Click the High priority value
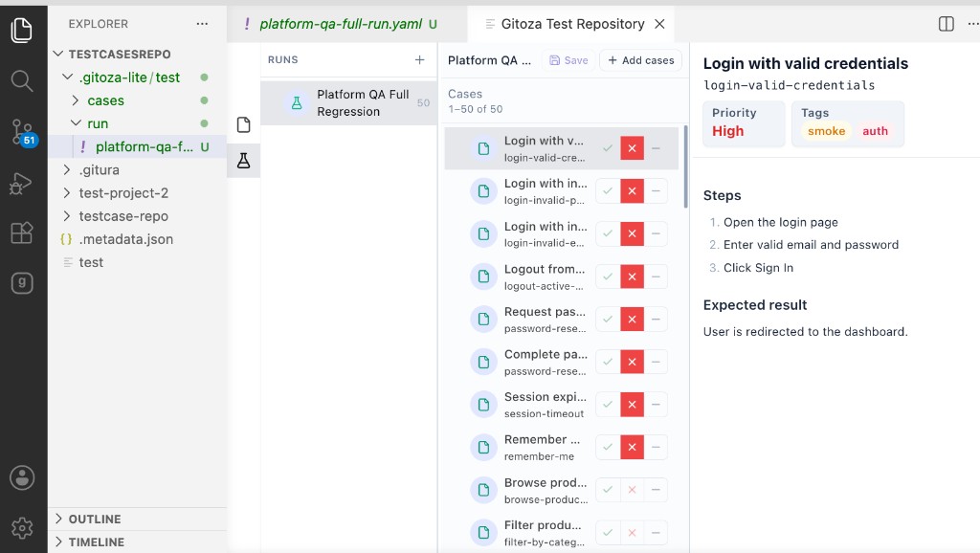 [x=728, y=131]
